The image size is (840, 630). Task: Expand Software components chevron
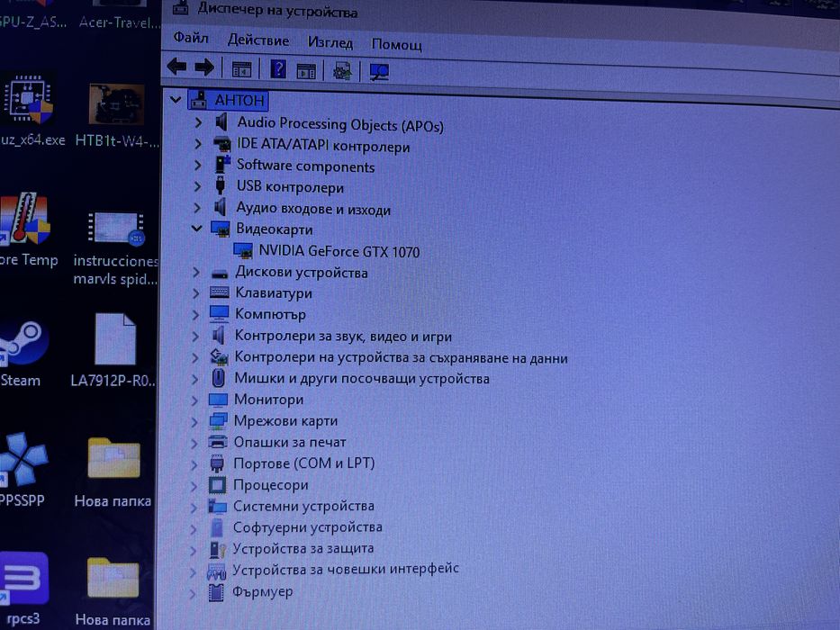[x=198, y=165]
